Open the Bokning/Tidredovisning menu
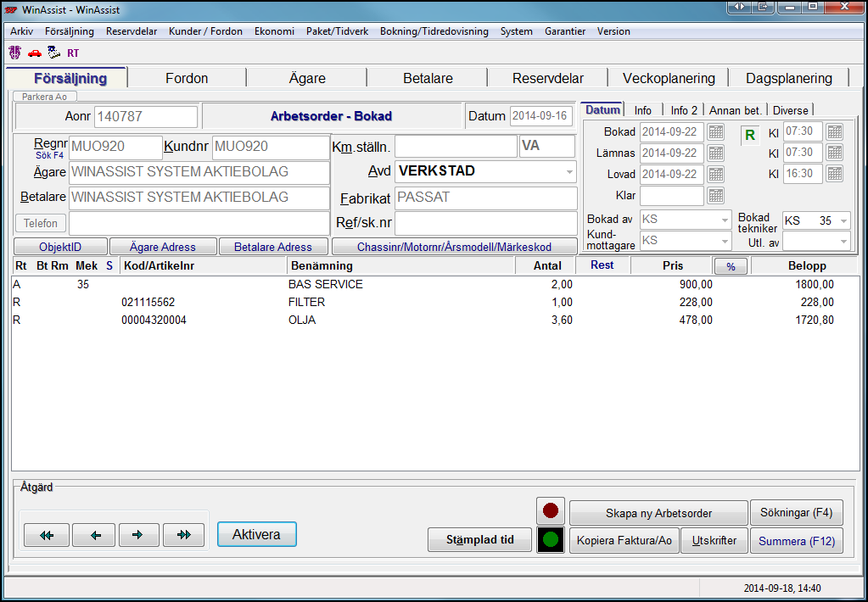 (x=434, y=31)
